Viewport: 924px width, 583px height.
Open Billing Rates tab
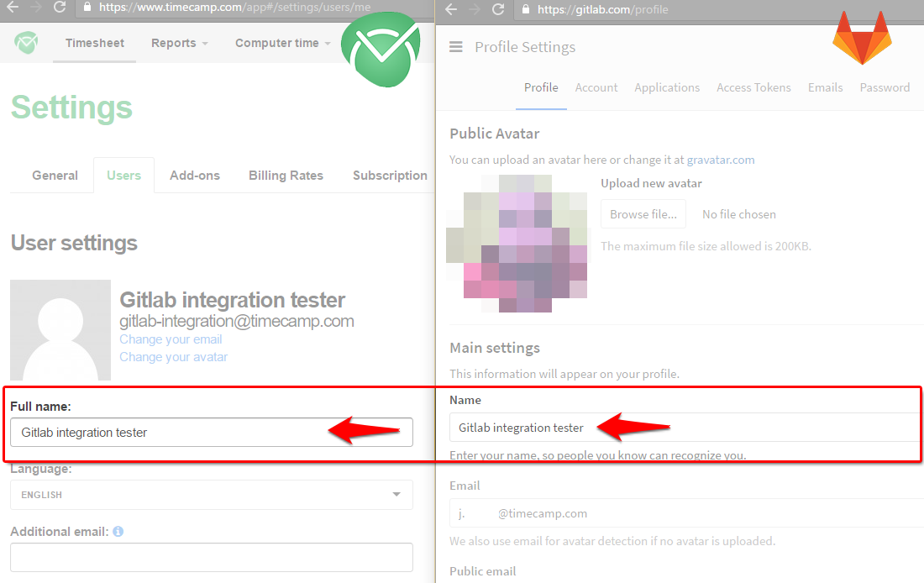pos(286,175)
